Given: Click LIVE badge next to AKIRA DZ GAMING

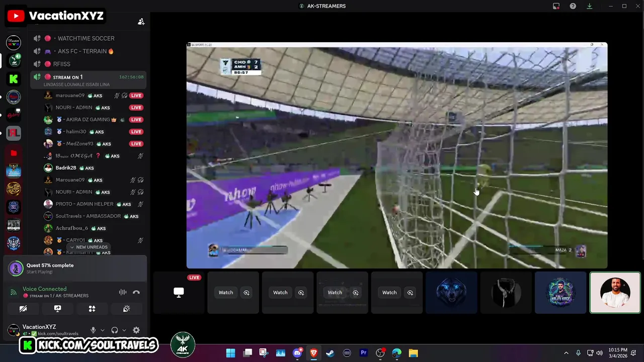Looking at the screenshot, I should pyautogui.click(x=136, y=120).
